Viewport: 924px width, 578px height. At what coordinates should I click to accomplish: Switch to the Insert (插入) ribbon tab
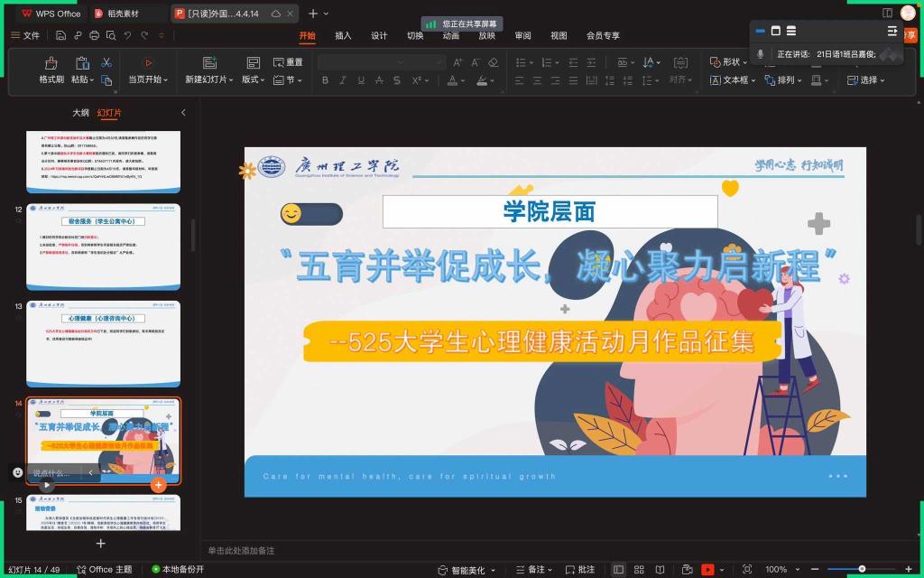coord(343,36)
